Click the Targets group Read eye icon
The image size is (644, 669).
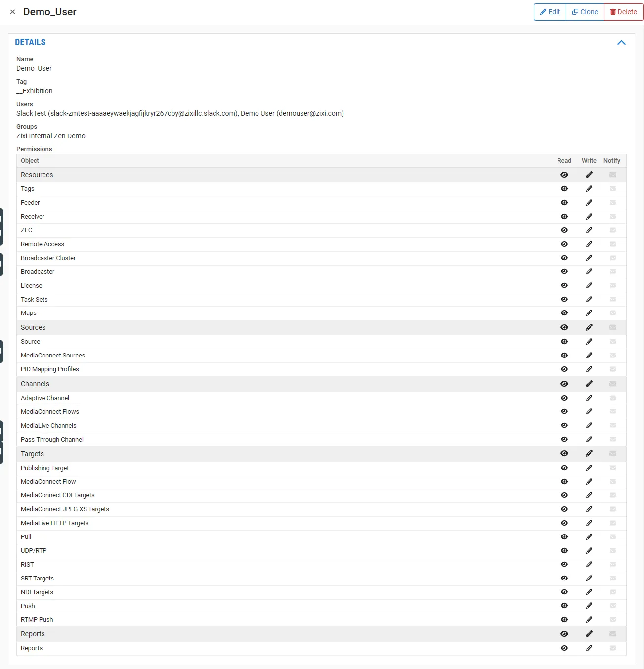point(564,453)
